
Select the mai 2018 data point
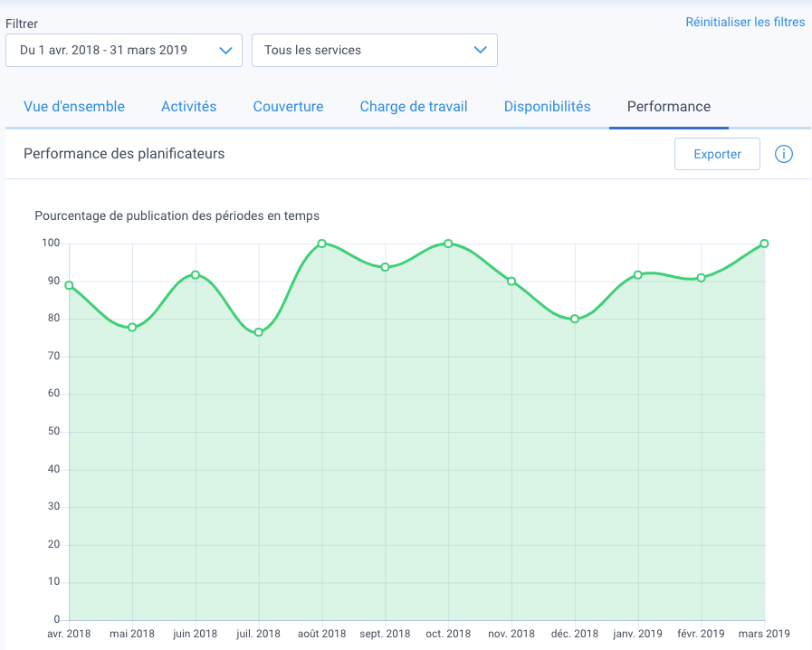coord(132,328)
